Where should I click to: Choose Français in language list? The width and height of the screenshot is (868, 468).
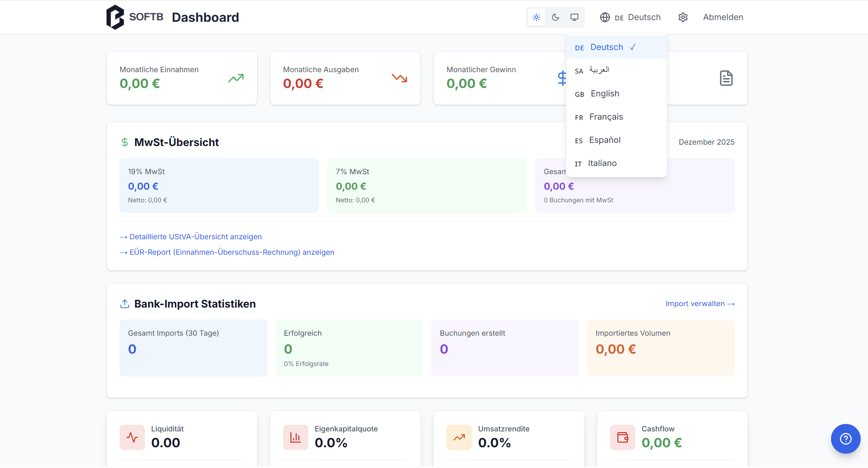(606, 117)
